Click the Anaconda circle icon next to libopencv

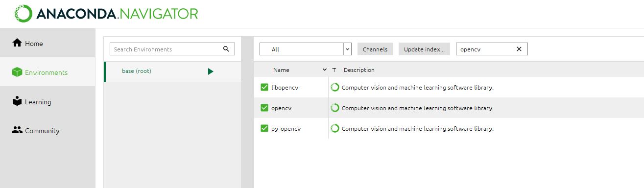click(x=335, y=88)
